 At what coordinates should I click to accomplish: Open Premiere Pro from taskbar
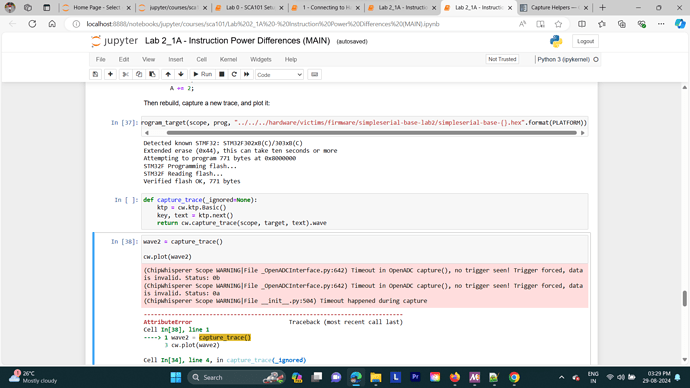pos(415,377)
